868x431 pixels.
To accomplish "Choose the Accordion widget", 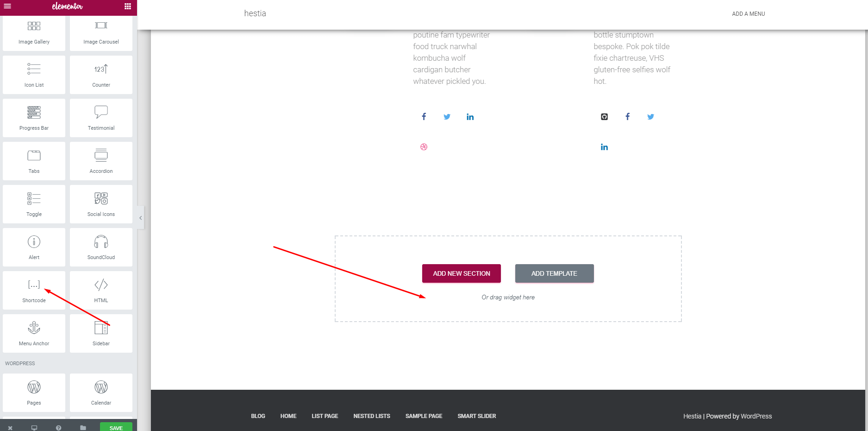I will 101,161.
